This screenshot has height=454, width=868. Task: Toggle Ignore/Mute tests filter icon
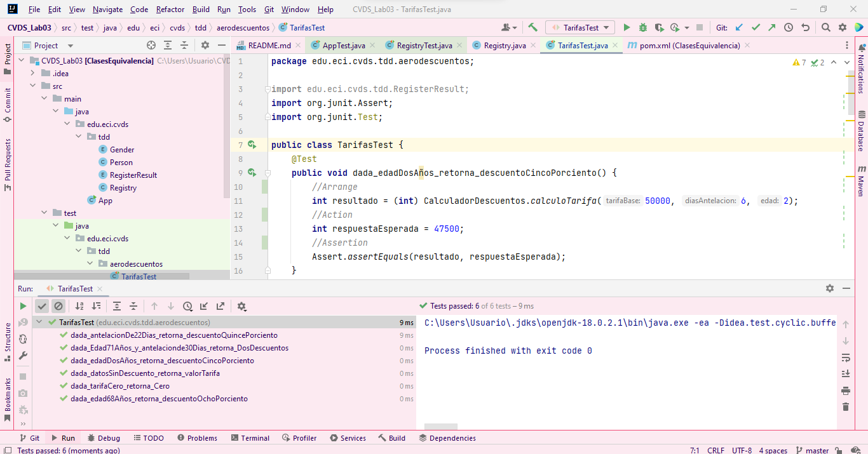pyautogui.click(x=59, y=305)
